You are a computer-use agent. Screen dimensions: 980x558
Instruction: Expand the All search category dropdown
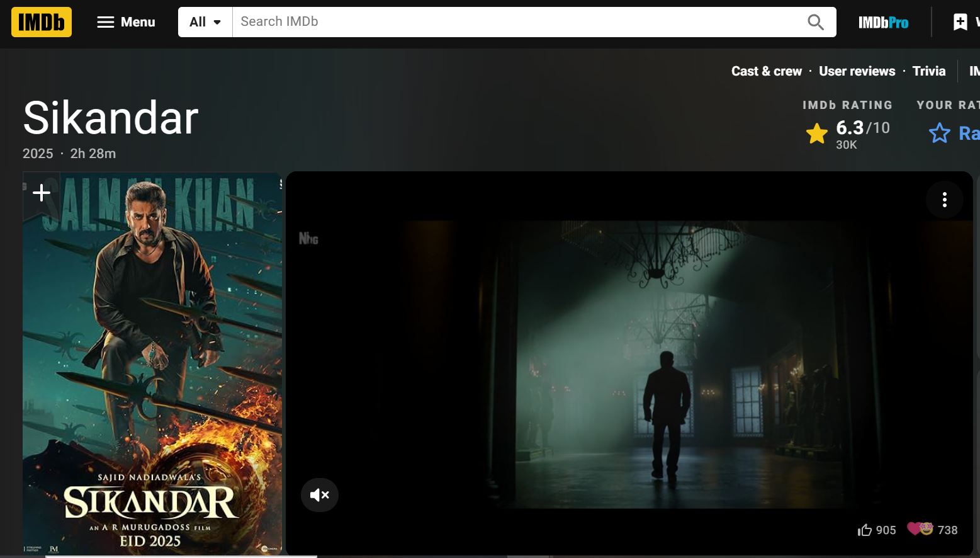coord(205,22)
